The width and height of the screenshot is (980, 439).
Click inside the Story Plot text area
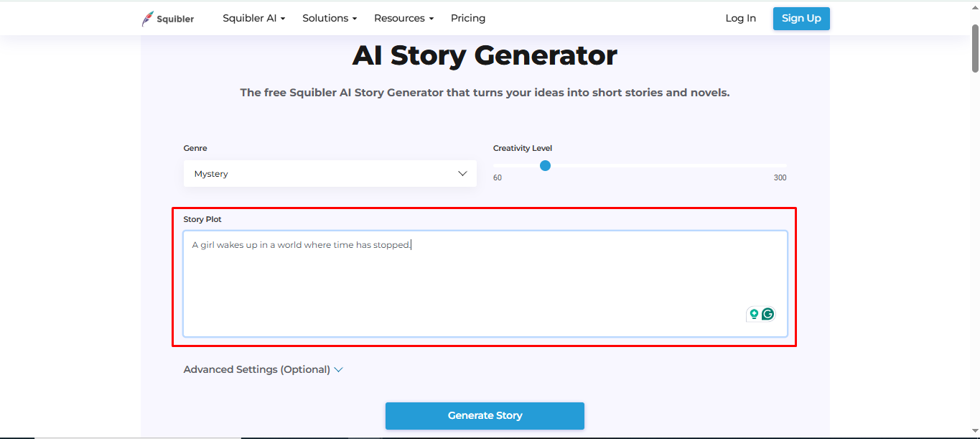pos(485,284)
